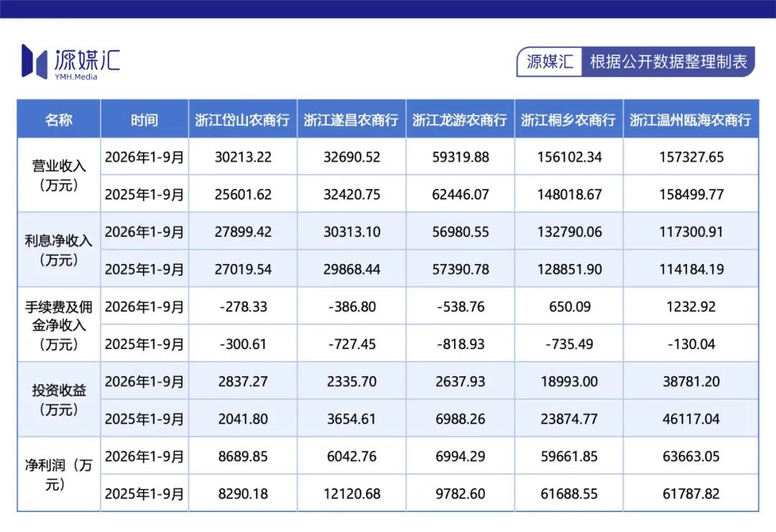
Task: Click the 浙江岱山农商行 column header
Action: pos(243,120)
